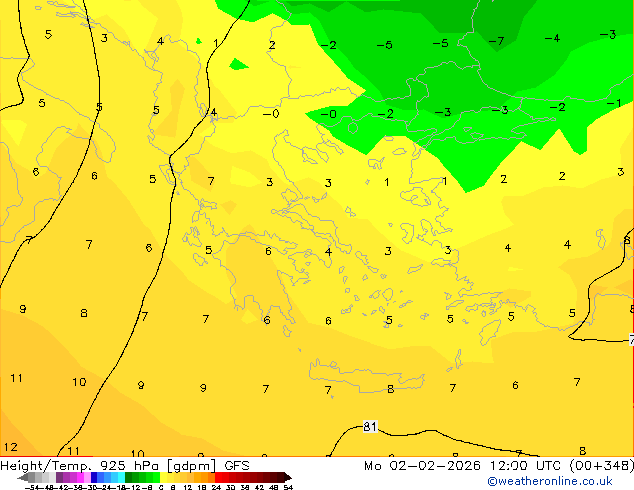
Task: Pick the dark blue legend swatch near -30
Action: tap(94, 477)
